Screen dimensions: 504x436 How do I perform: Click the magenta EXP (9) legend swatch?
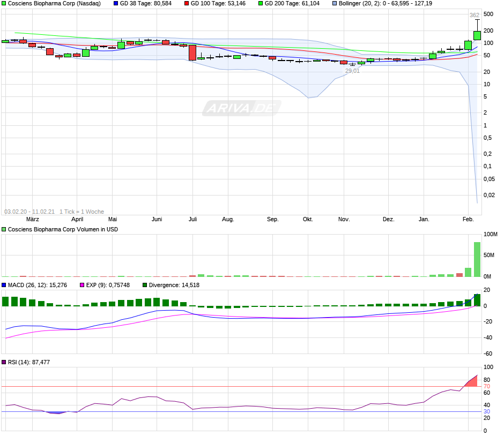[x=82, y=285]
